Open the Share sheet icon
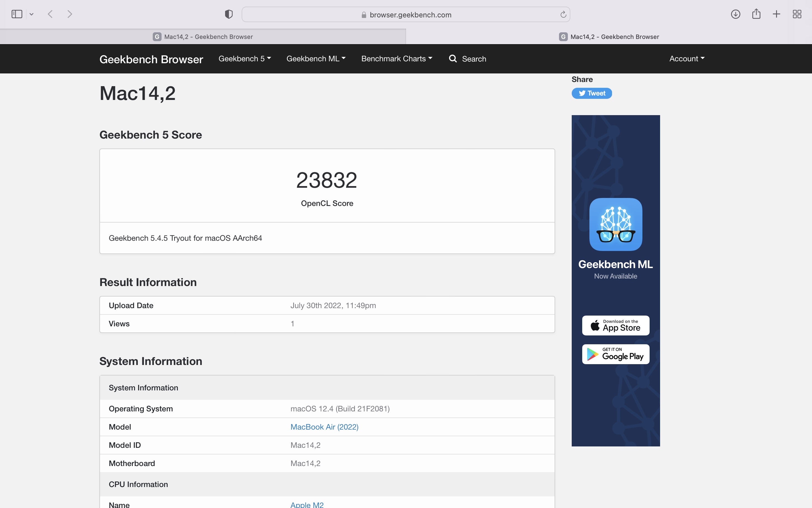Image resolution: width=812 pixels, height=508 pixels. pos(756,14)
